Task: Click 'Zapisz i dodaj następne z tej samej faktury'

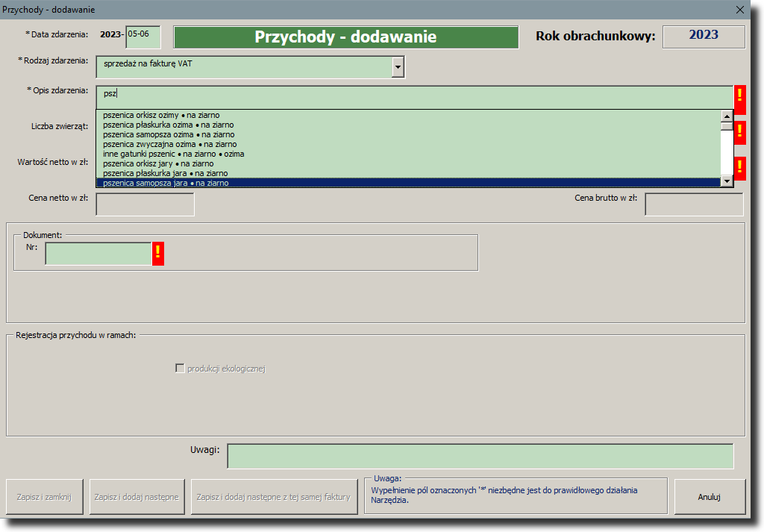Action: tap(273, 497)
